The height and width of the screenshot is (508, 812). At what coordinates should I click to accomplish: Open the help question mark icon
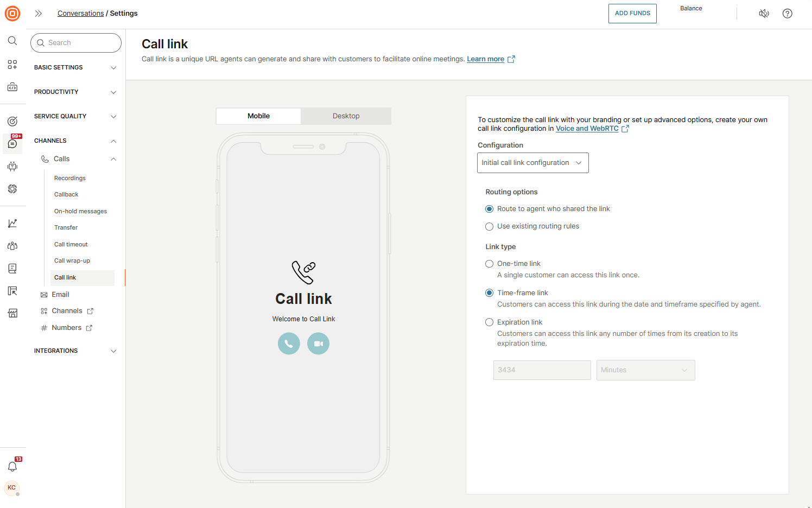[788, 13]
